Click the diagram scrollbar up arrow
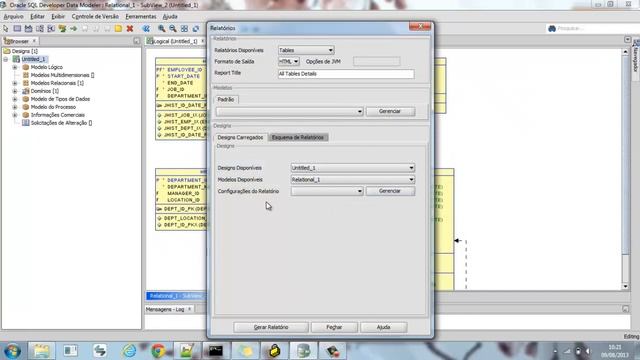Viewport: 640px width, 360px height. 626,52
